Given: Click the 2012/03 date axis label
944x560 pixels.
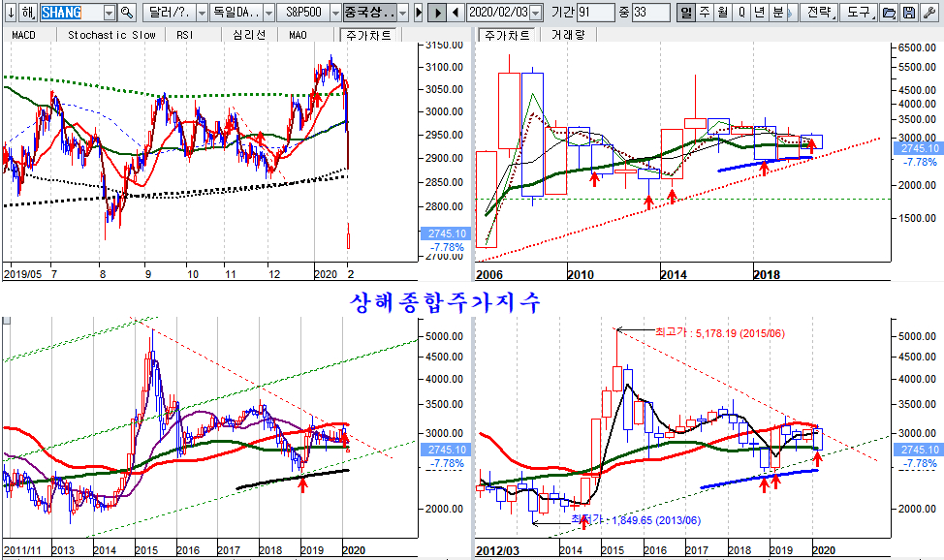Looking at the screenshot, I should [498, 550].
